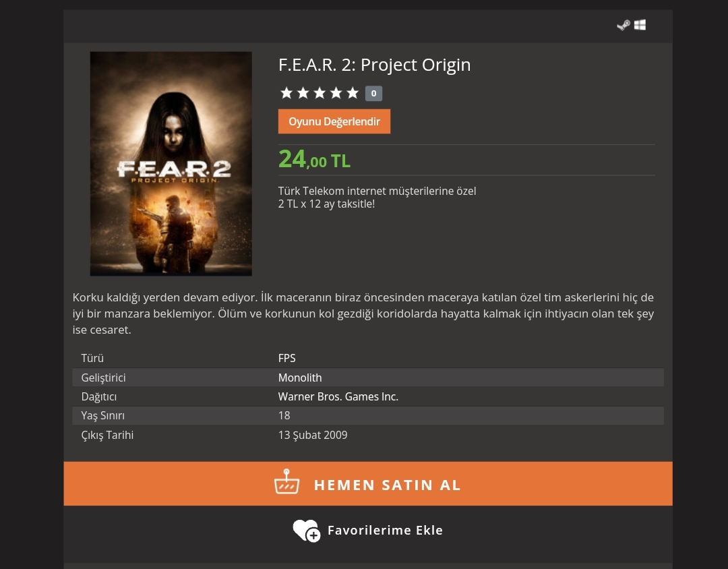Click the Windows platform icon
The height and width of the screenshot is (569, 728).
(x=640, y=25)
